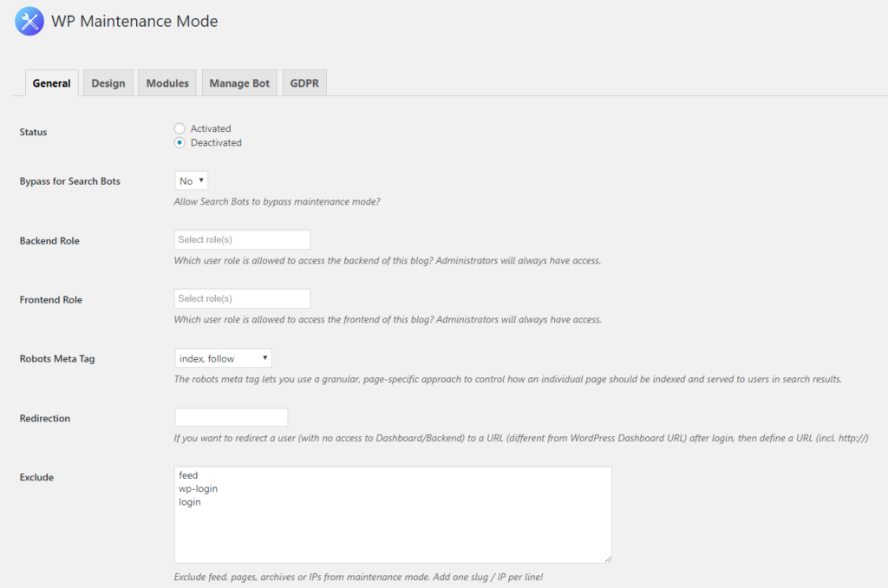The height and width of the screenshot is (588, 888).
Task: Focus the Redirection URL input field
Action: (231, 416)
